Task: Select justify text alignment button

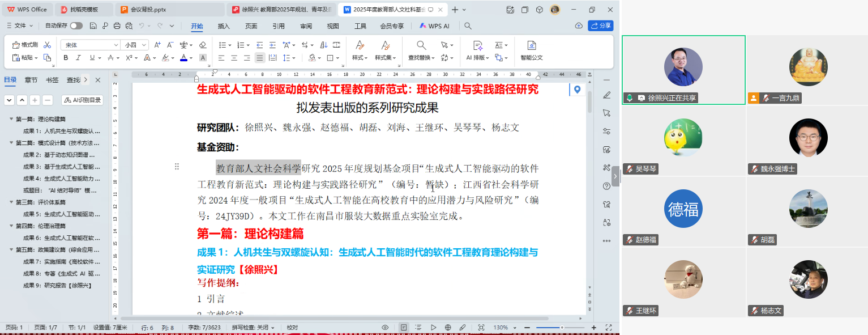Action: point(259,58)
